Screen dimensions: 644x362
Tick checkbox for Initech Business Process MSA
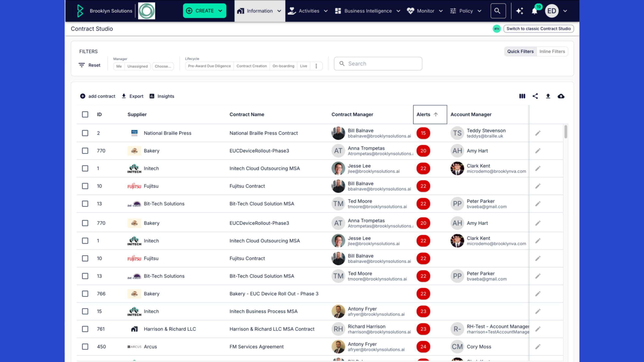[x=85, y=311]
